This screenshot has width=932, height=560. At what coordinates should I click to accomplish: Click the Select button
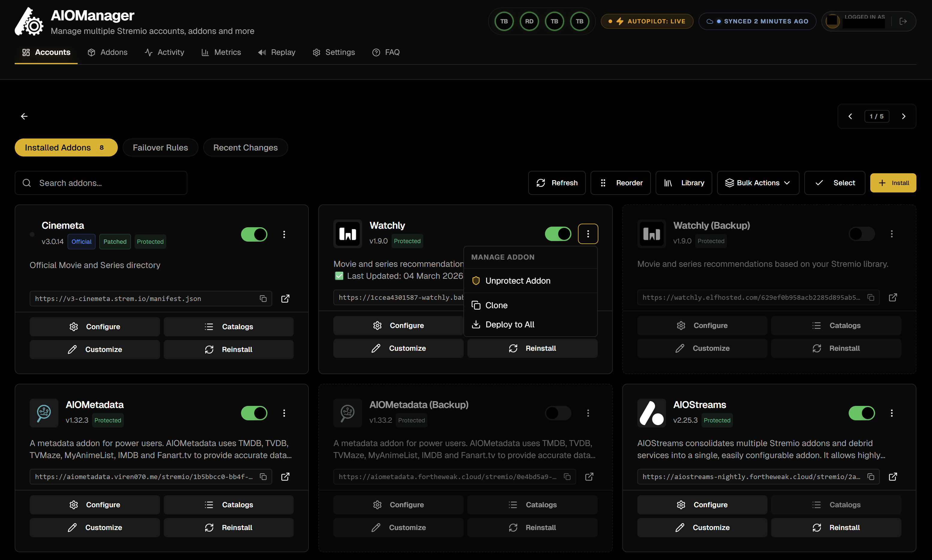coord(835,183)
